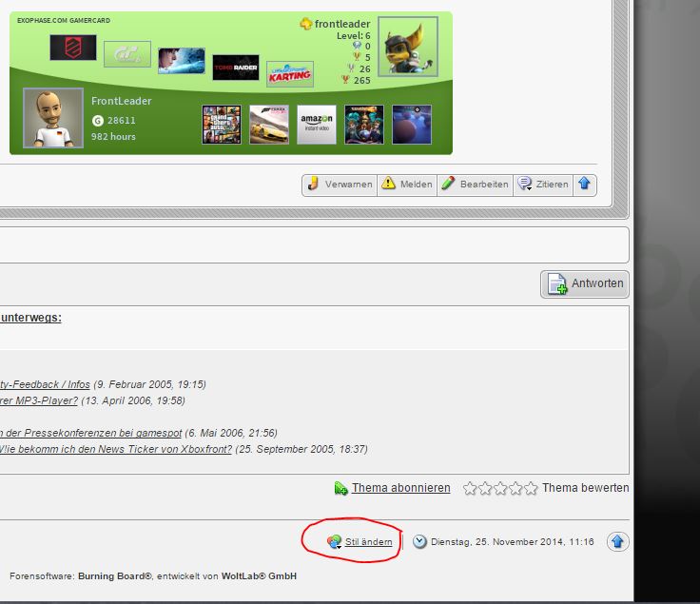Open the WoltLab GmbH footer link
Image resolution: width=700 pixels, height=604 pixels.
pyautogui.click(x=259, y=576)
